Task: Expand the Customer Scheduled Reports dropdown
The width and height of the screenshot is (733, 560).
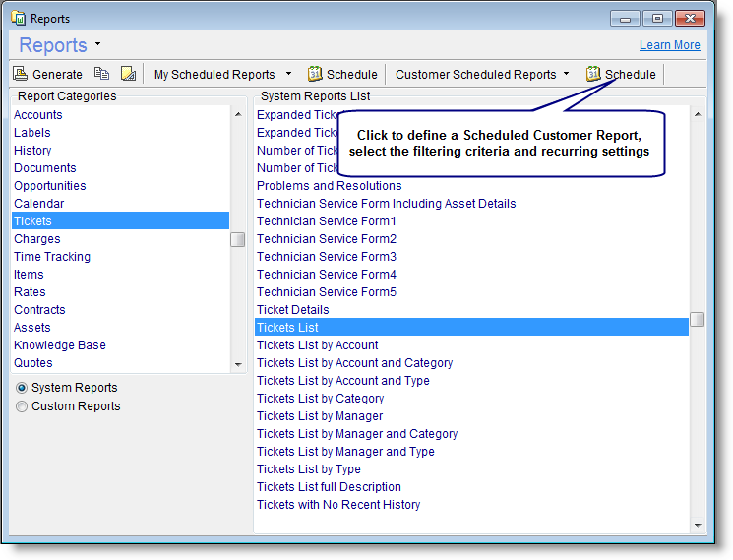Action: click(x=565, y=74)
